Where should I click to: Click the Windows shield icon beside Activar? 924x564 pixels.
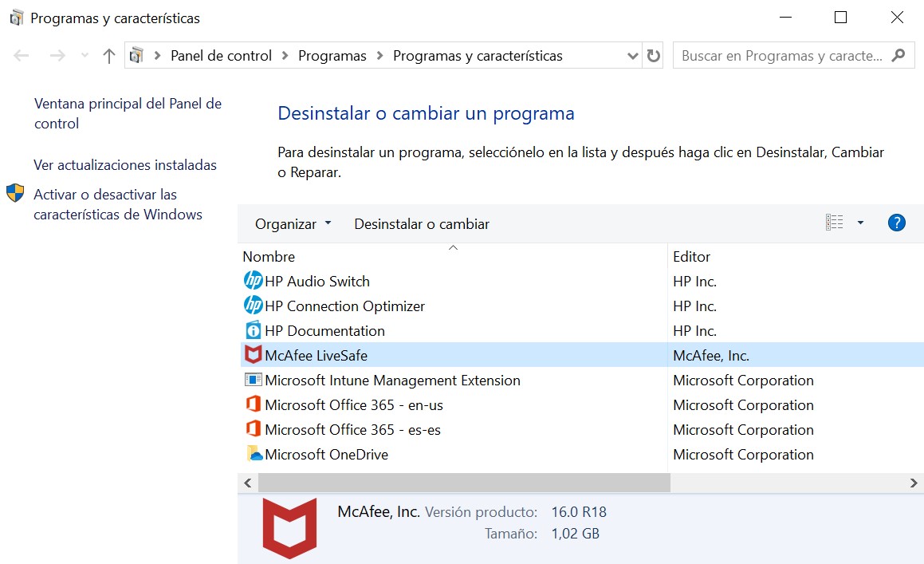tap(15, 193)
